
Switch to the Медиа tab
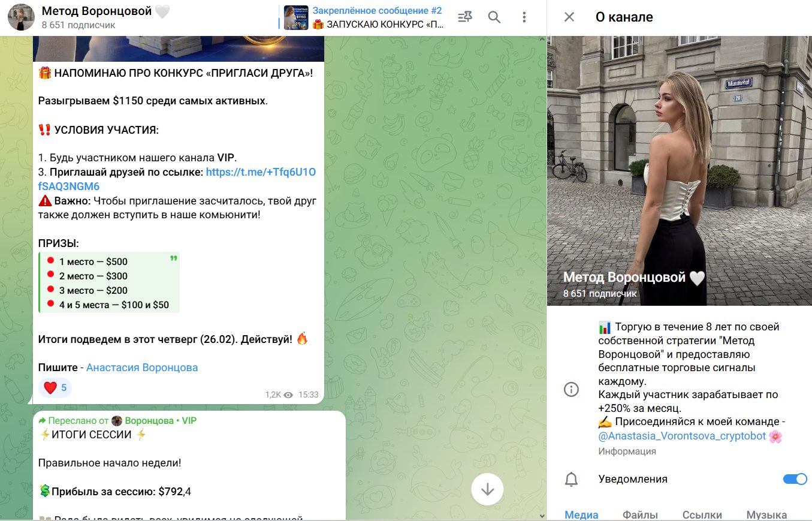[581, 514]
